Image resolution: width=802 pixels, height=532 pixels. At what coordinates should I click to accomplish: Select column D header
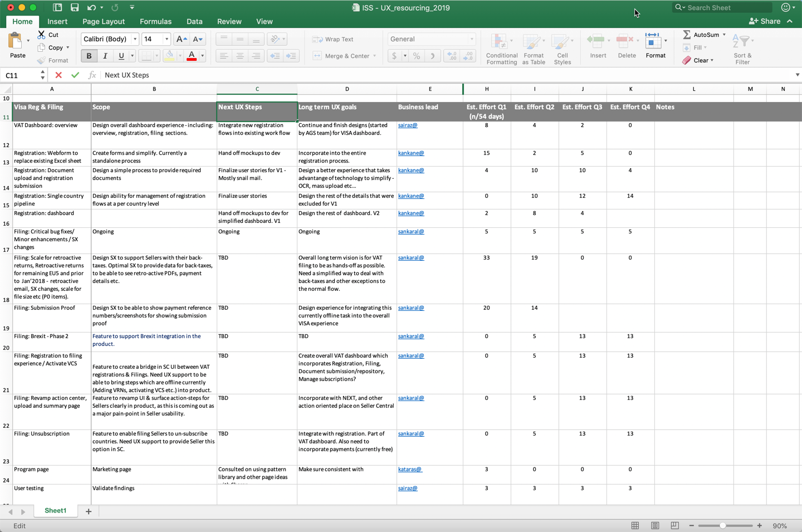[347, 89]
